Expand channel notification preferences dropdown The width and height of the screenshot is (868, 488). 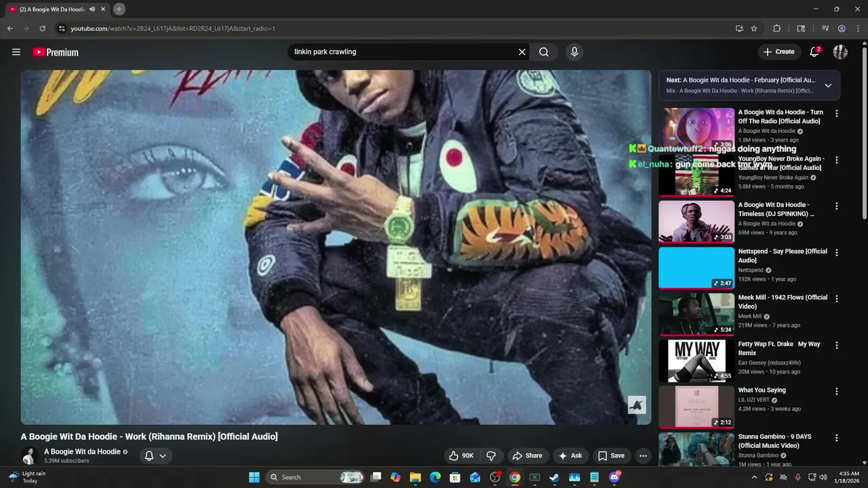click(155, 456)
